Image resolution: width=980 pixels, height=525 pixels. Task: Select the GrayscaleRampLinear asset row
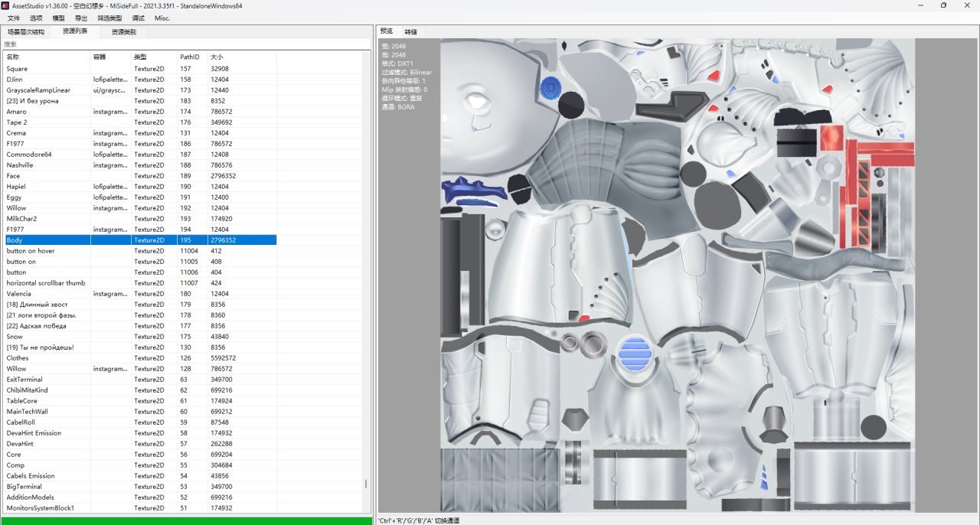(140, 90)
